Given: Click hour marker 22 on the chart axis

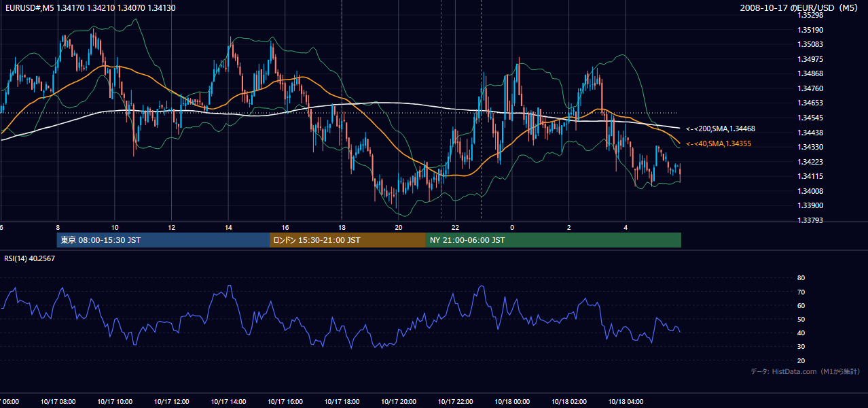Looking at the screenshot, I should pos(455,228).
